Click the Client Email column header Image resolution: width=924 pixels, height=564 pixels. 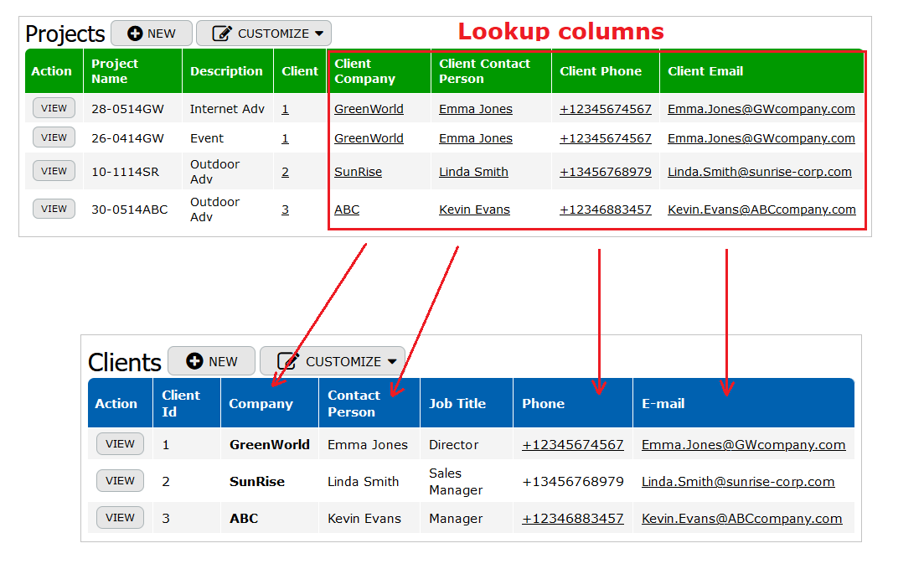tap(762, 71)
